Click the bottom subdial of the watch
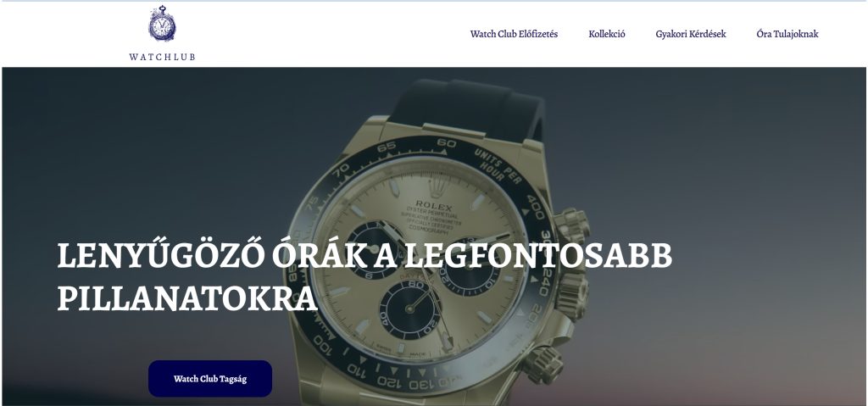 click(411, 309)
